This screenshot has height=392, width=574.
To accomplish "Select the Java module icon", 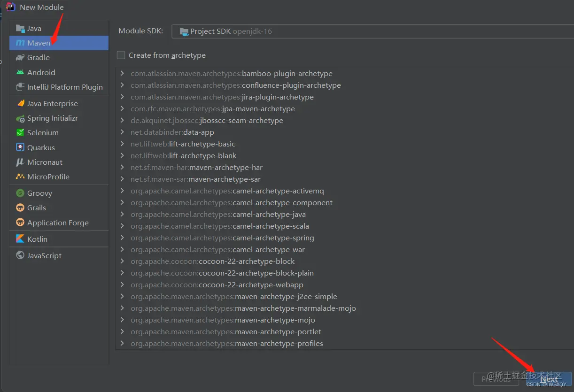I will tap(20, 29).
